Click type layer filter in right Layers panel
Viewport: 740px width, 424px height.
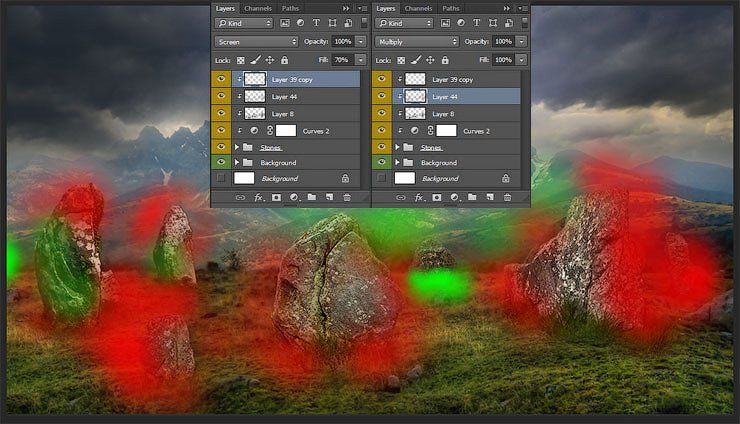(x=477, y=23)
